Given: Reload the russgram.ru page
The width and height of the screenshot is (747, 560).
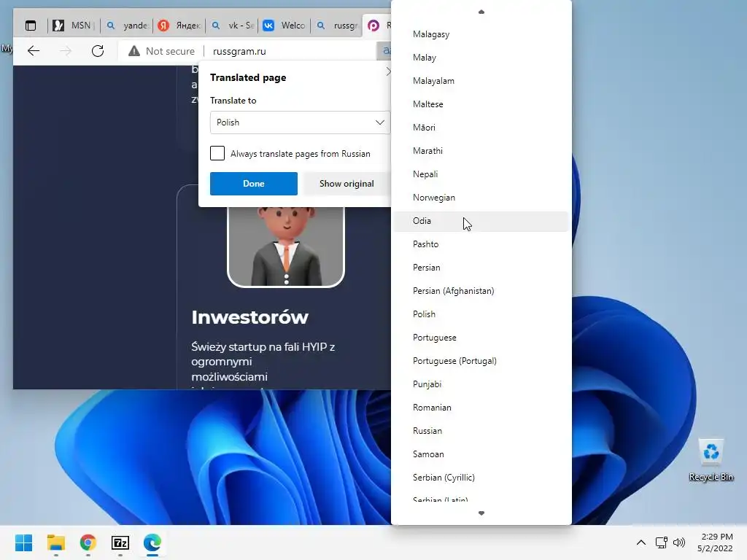Looking at the screenshot, I should (98, 51).
